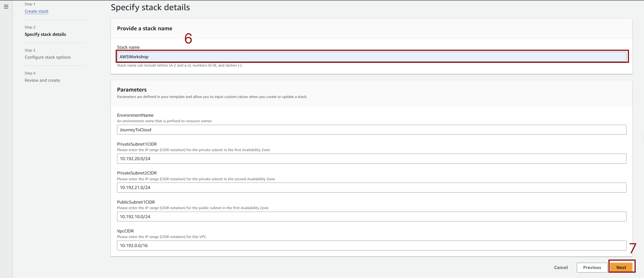The height and width of the screenshot is (278, 644).
Task: Select Review and create step label
Action: click(42, 80)
